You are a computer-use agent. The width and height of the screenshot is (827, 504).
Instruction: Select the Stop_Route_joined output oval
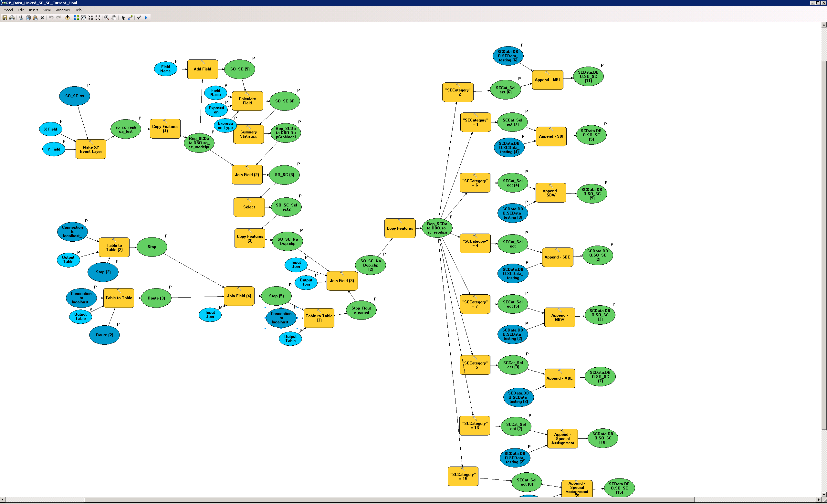click(361, 310)
